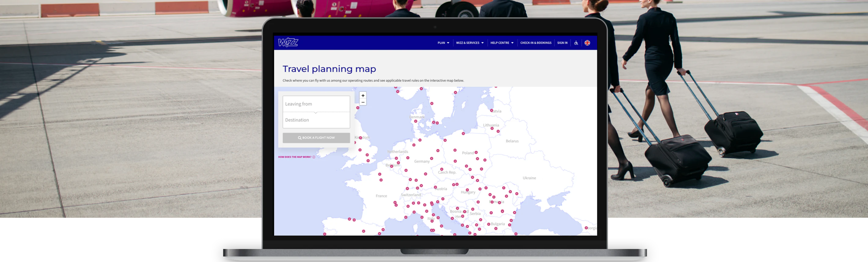Click the Ukraine label on the map

coord(529,178)
